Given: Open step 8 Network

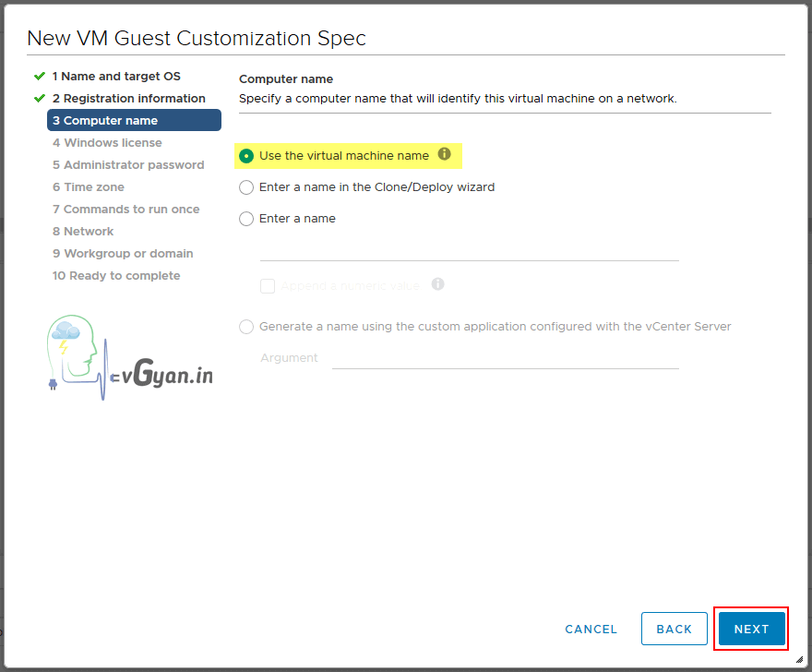Looking at the screenshot, I should 83,231.
